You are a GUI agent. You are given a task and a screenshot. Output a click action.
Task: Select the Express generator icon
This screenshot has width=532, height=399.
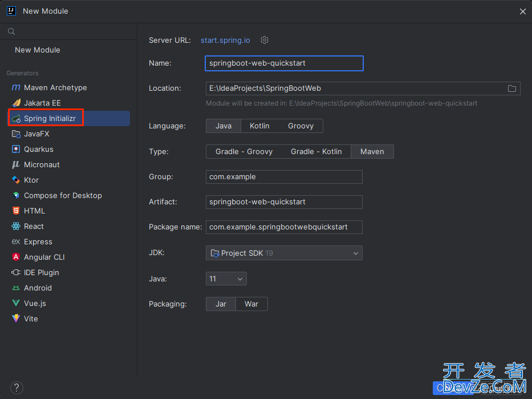16,241
